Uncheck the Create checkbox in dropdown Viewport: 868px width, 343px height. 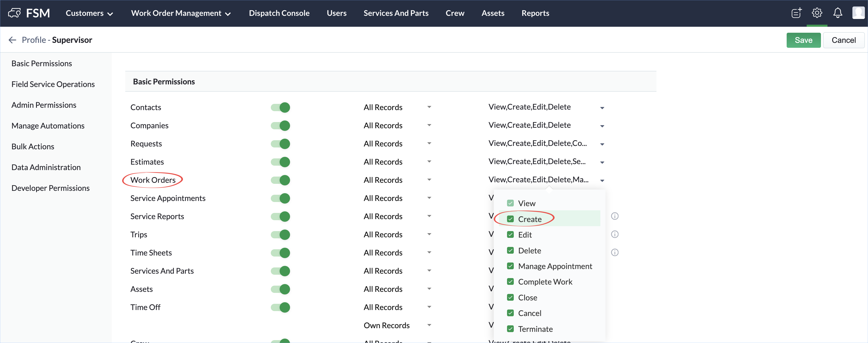pos(510,219)
